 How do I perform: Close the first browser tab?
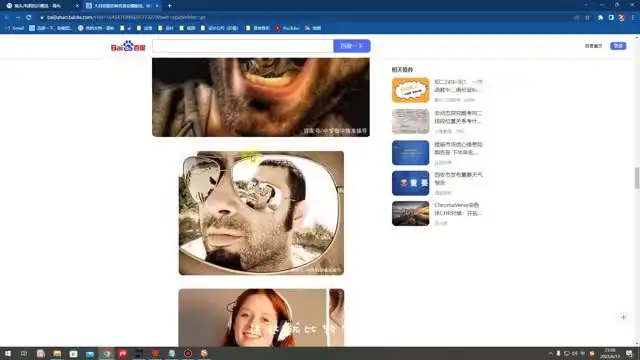click(77, 6)
